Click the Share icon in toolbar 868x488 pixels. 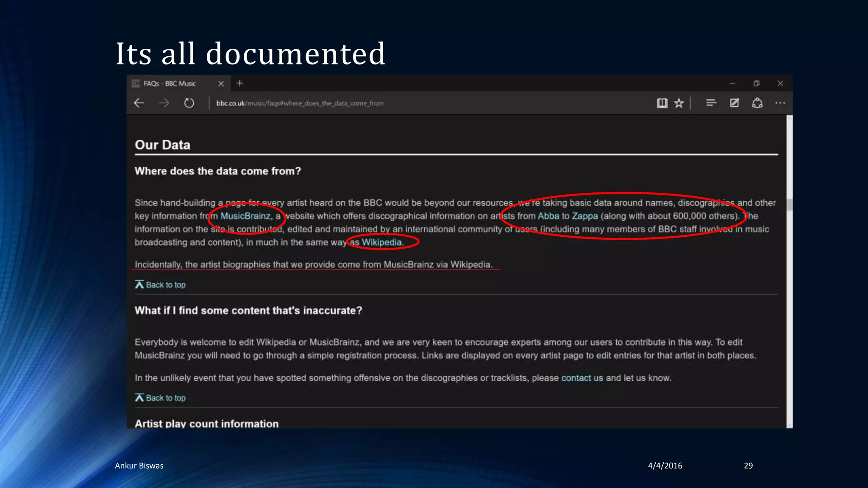coord(757,103)
